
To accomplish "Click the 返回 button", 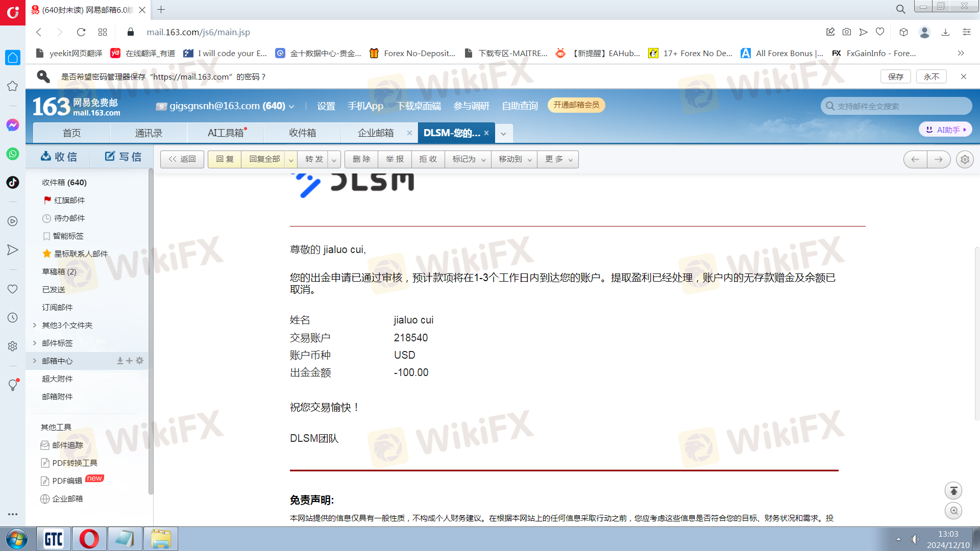I will (x=182, y=159).
